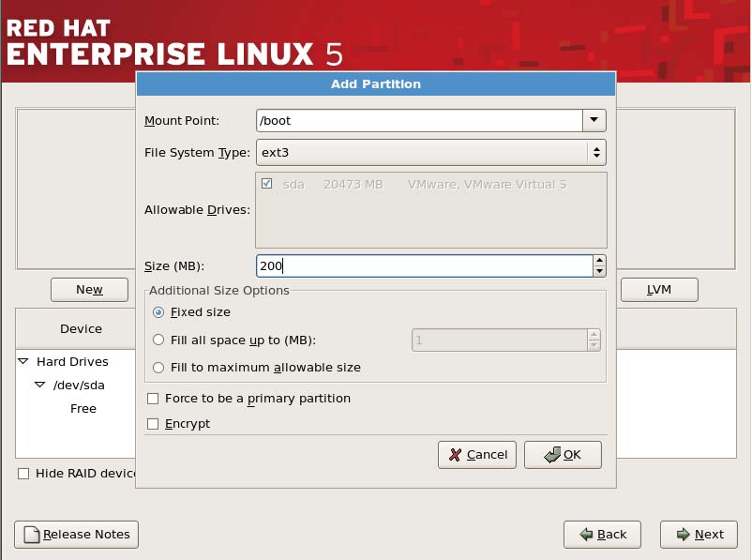
Task: Click the green check icon on OK
Action: pyautogui.click(x=551, y=454)
